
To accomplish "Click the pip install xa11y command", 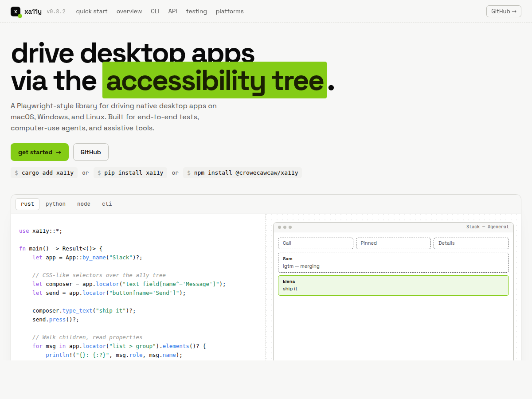I will coord(130,173).
